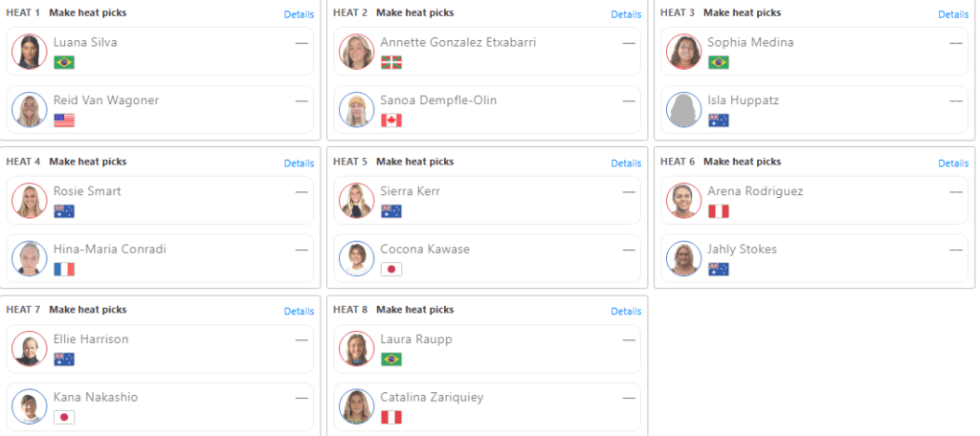
Task: Click the Brazilian flag under Sophia Medina
Action: [718, 62]
